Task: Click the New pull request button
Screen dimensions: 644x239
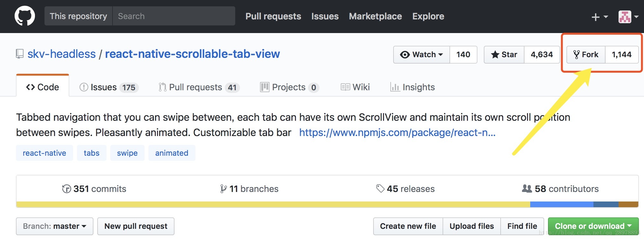Action: [136, 226]
